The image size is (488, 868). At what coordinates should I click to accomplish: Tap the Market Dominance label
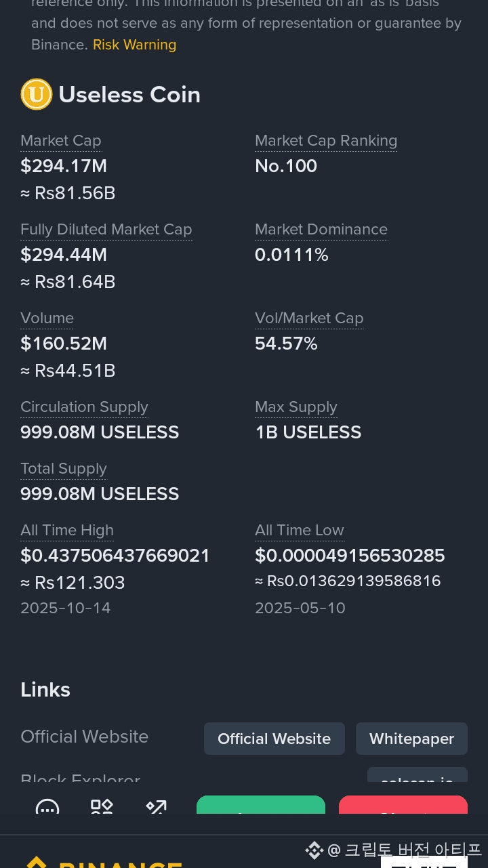point(321,229)
